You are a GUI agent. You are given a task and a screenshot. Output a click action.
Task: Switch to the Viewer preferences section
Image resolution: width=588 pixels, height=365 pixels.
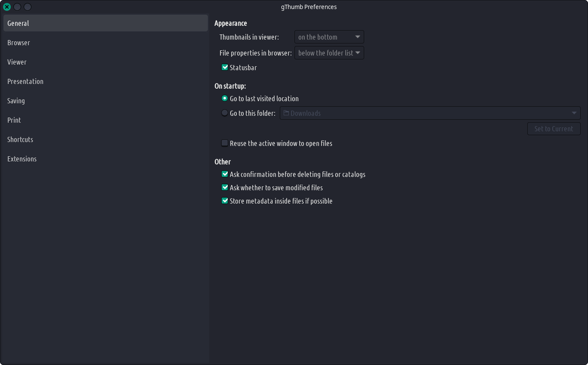coord(105,62)
